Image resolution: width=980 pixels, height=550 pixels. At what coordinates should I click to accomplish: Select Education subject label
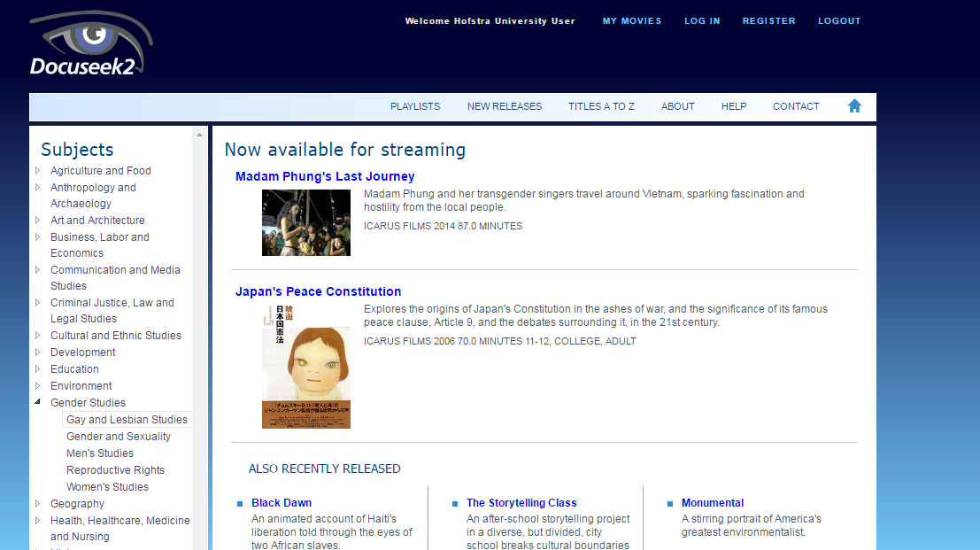click(x=74, y=368)
